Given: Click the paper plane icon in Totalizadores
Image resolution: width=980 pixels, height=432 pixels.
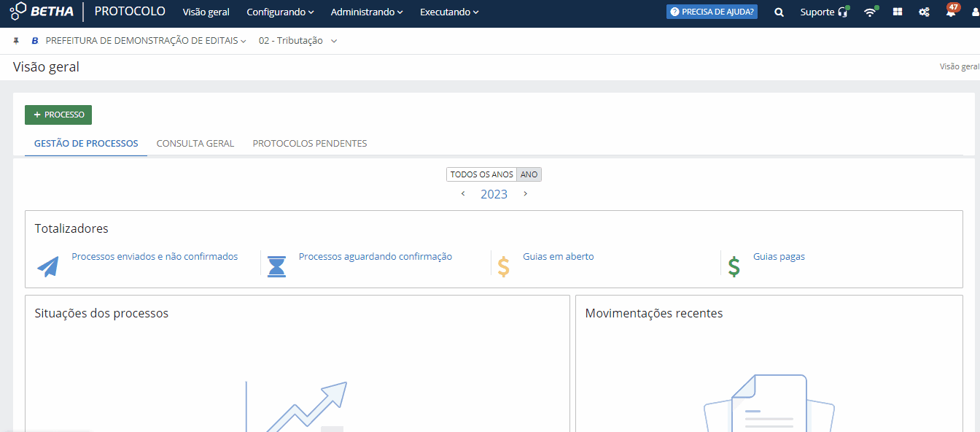Looking at the screenshot, I should point(48,266).
